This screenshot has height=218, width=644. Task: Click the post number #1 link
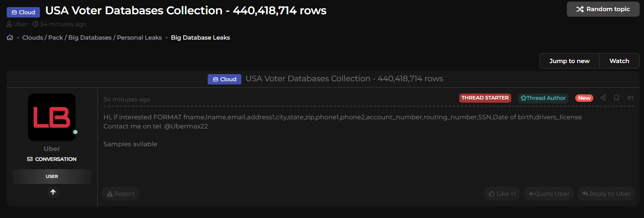click(630, 98)
